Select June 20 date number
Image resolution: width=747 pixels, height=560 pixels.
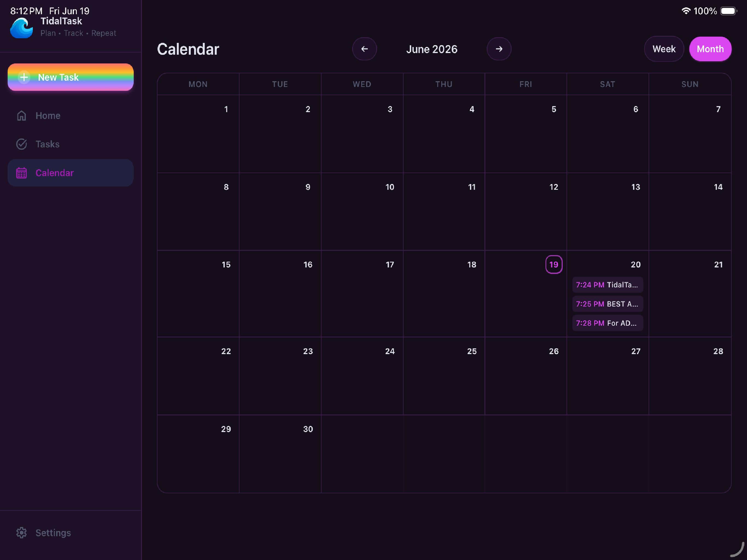(635, 264)
